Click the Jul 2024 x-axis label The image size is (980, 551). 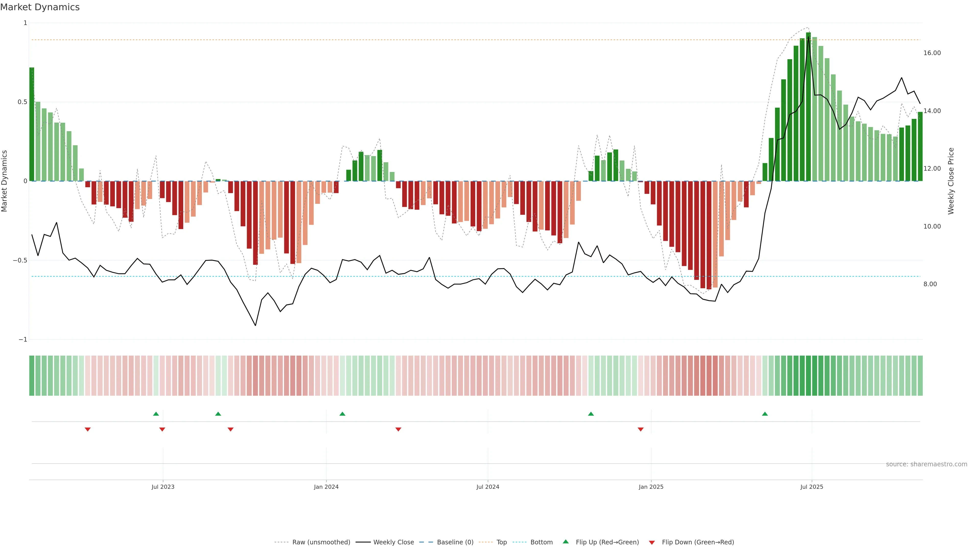click(x=488, y=487)
